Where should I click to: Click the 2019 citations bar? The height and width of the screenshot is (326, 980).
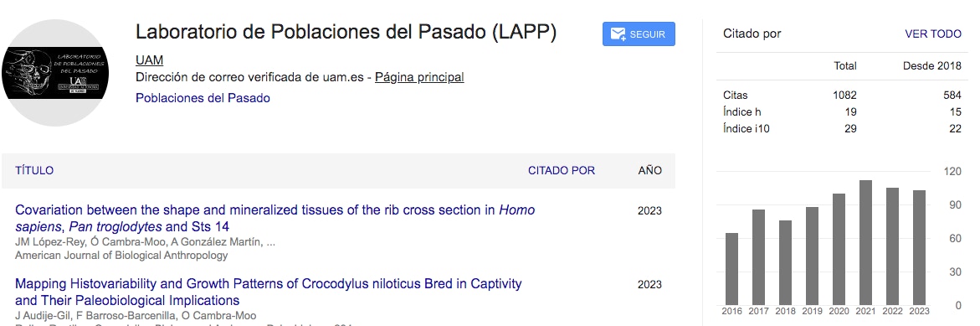click(812, 256)
